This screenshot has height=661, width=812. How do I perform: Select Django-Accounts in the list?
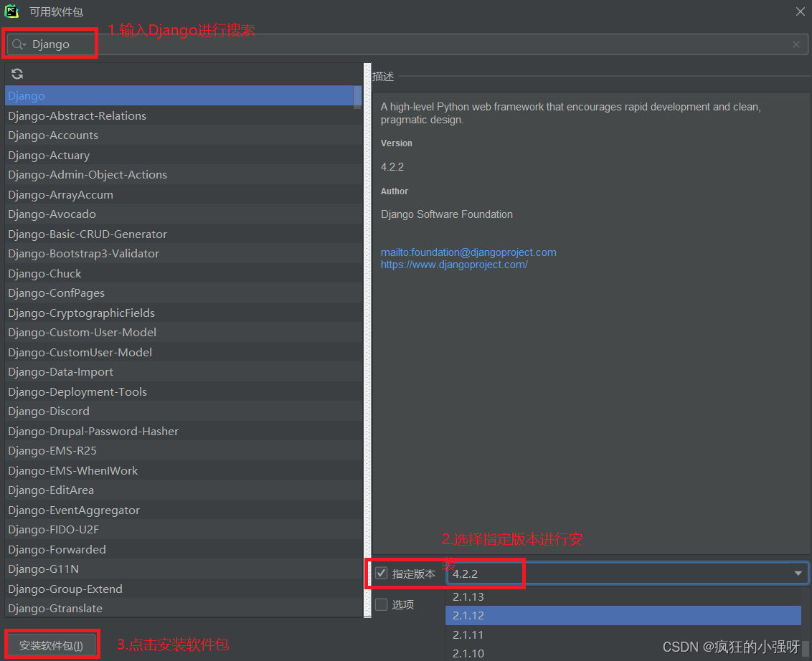pyautogui.click(x=184, y=135)
